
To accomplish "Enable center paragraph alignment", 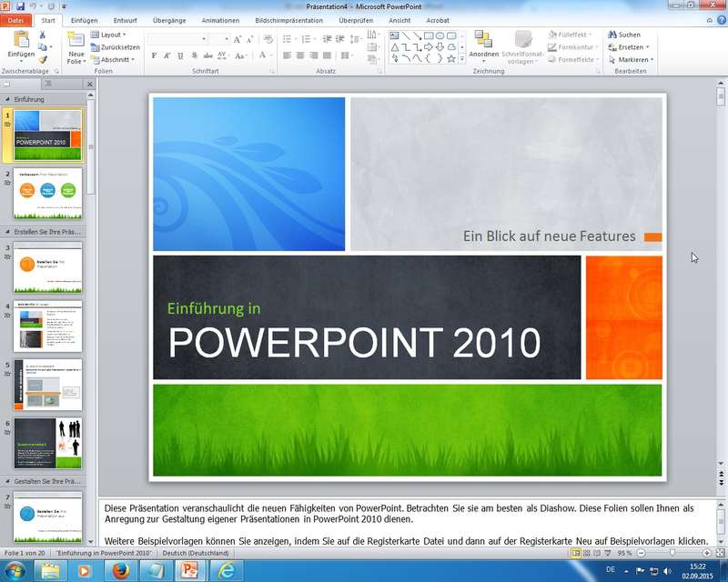I will coord(300,55).
